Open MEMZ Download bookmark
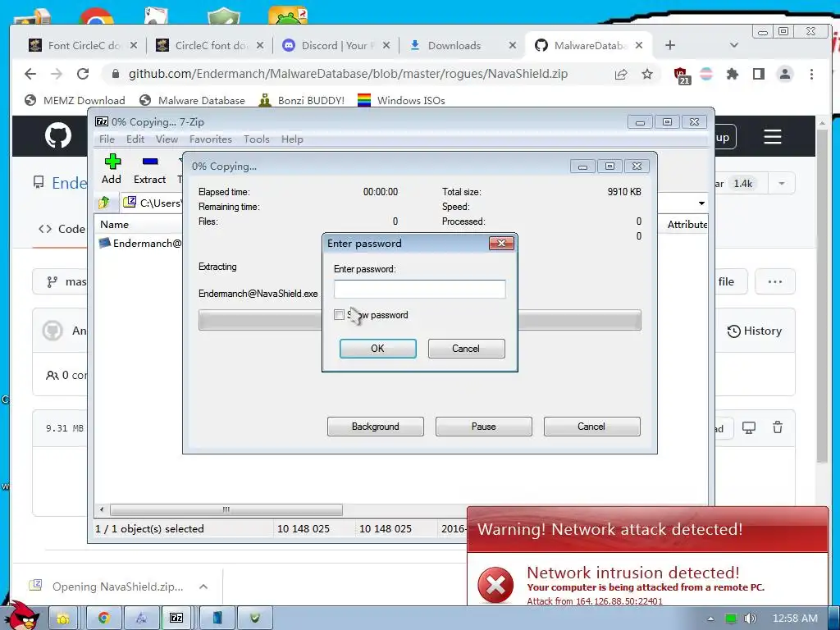 (x=75, y=100)
